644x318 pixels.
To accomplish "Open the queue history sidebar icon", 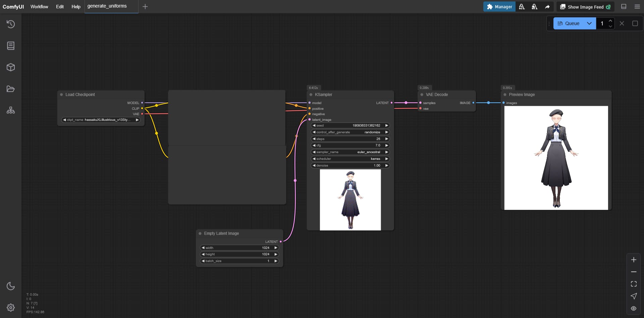I will click(11, 24).
